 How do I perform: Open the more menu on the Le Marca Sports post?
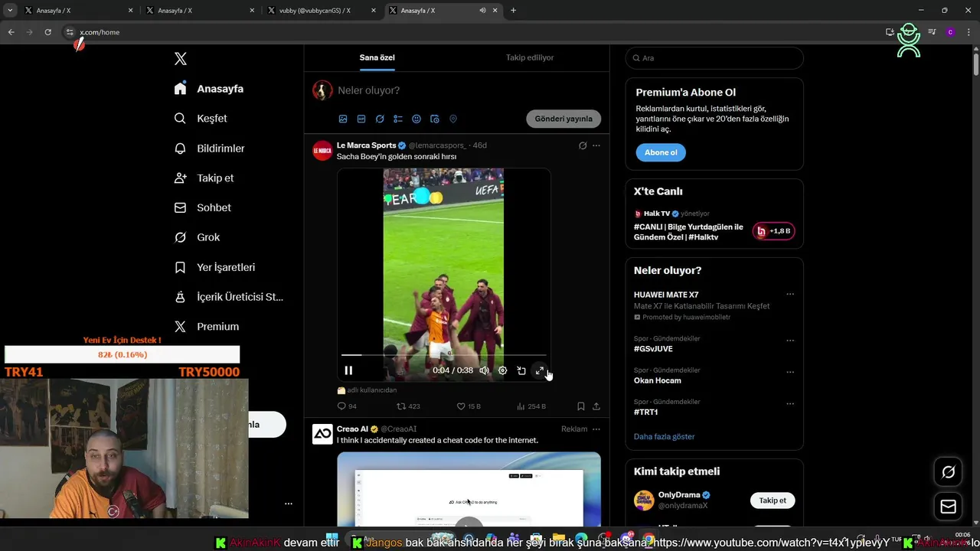[x=596, y=145]
